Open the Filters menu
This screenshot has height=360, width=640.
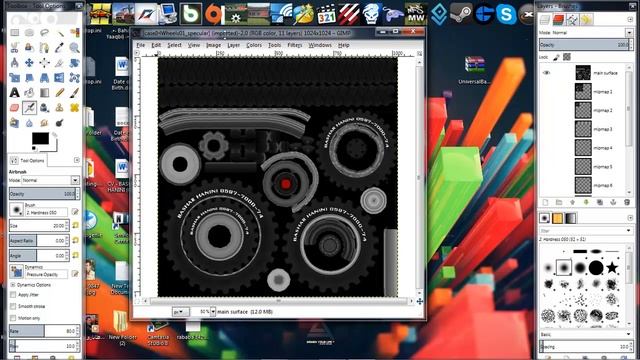[x=294, y=45]
